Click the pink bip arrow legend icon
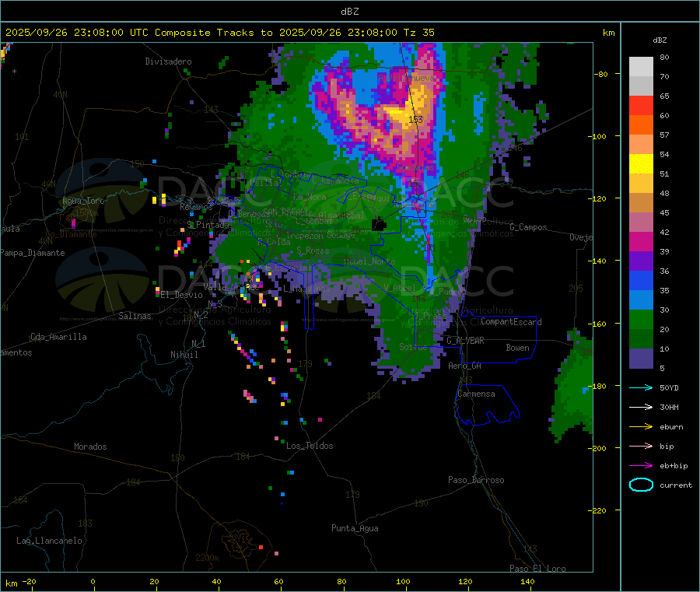 click(x=641, y=446)
